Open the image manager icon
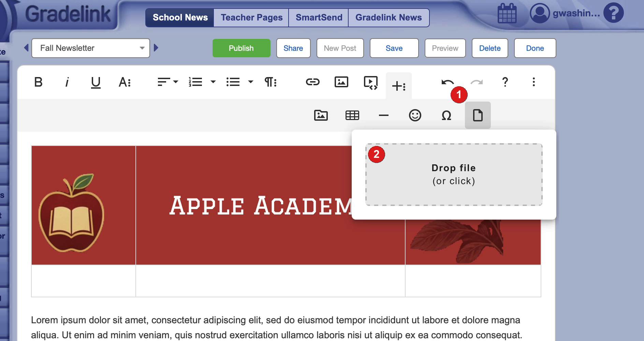Viewport: 644px width, 341px height. 321,115
